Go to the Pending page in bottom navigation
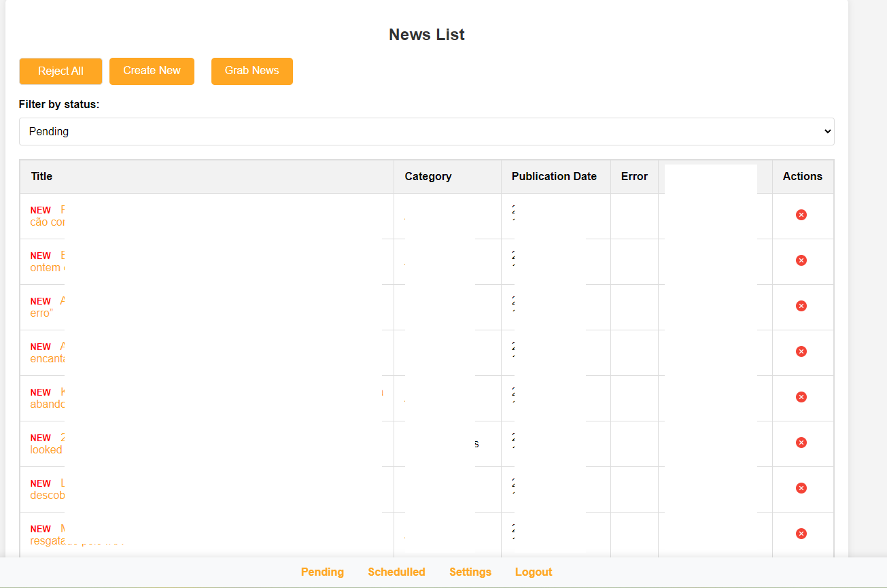 pyautogui.click(x=322, y=572)
